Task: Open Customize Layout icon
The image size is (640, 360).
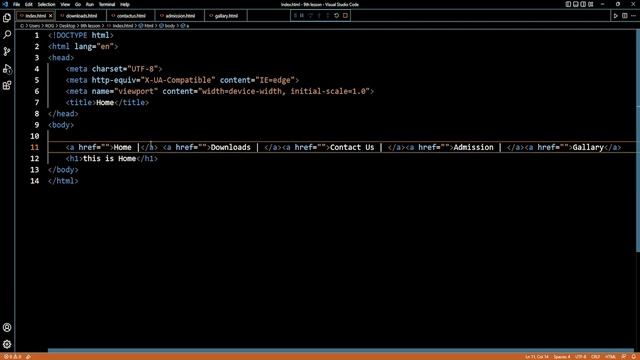Action: 591,4
